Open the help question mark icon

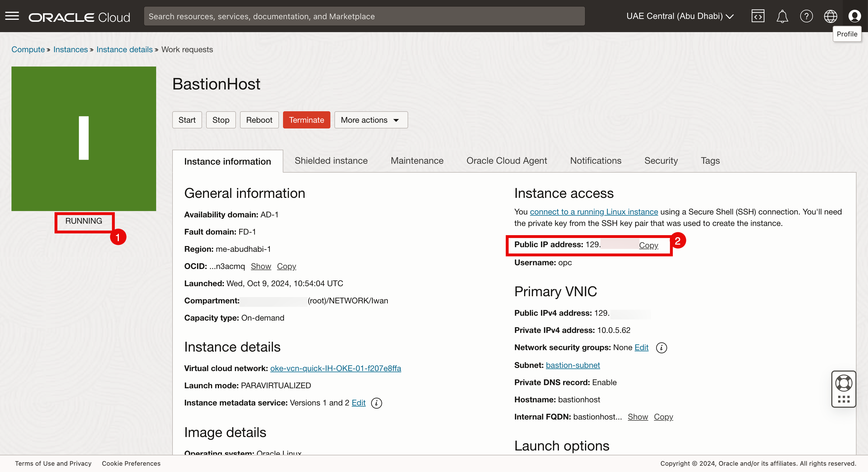tap(806, 16)
